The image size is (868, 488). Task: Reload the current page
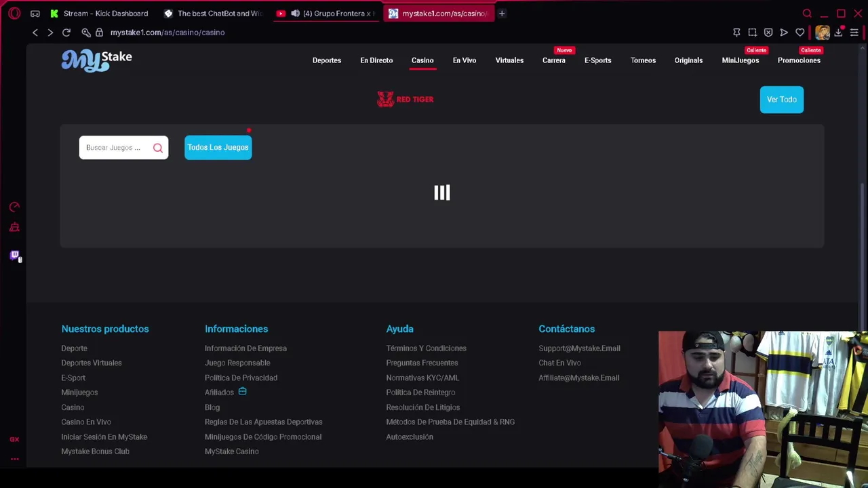coord(66,33)
